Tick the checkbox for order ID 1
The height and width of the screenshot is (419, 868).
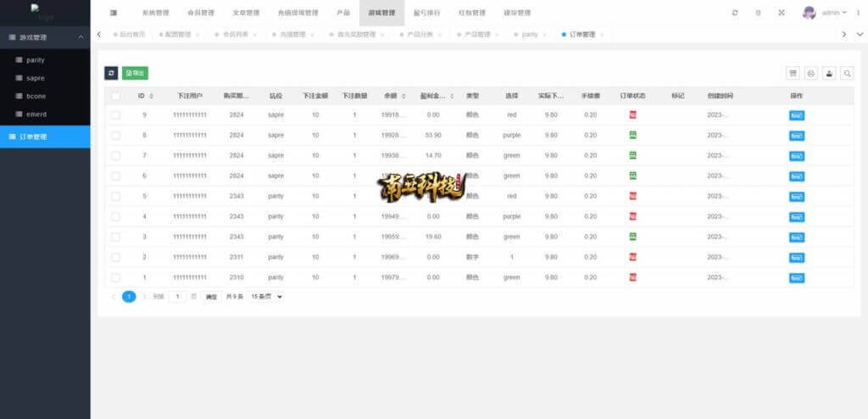point(115,277)
